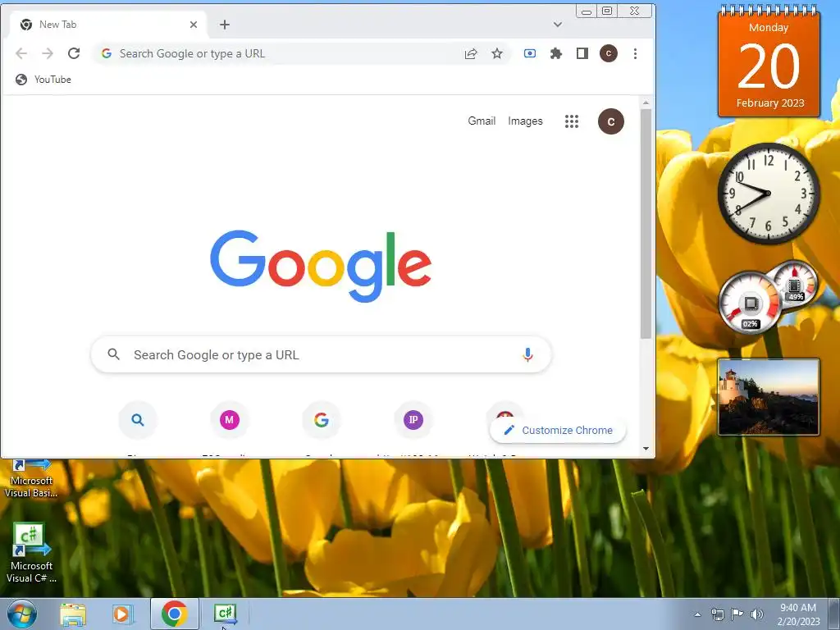Viewport: 840px width, 630px height.
Task: Open the purple IP shortcut tile
Action: [x=413, y=420]
